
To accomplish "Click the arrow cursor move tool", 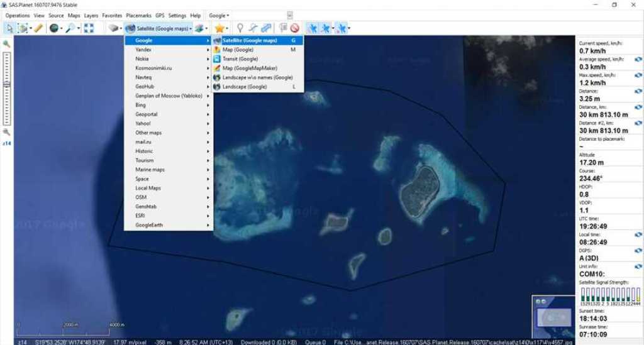I will tap(9, 28).
